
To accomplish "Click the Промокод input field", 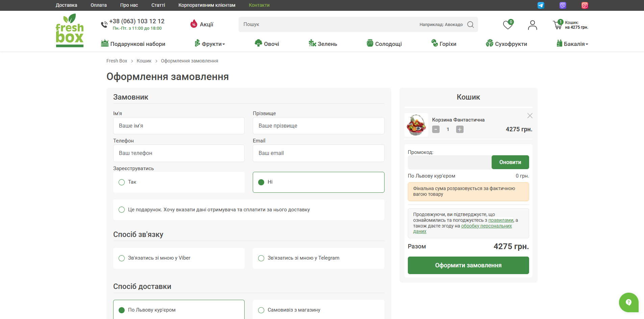I will [450, 162].
